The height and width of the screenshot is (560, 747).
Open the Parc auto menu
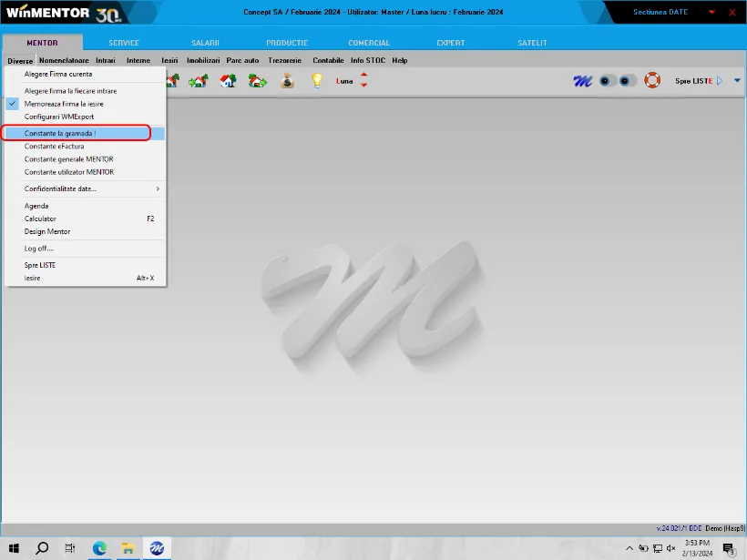(x=242, y=60)
